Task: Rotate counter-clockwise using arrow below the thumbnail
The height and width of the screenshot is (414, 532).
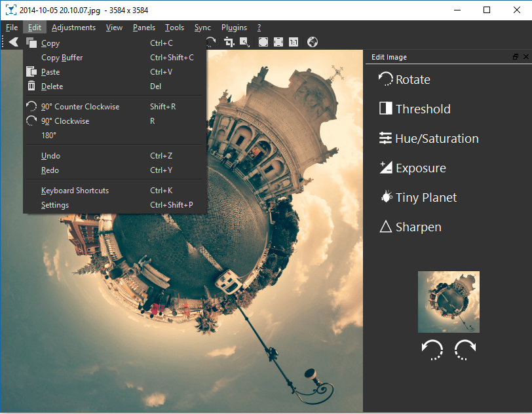Action: click(432, 350)
